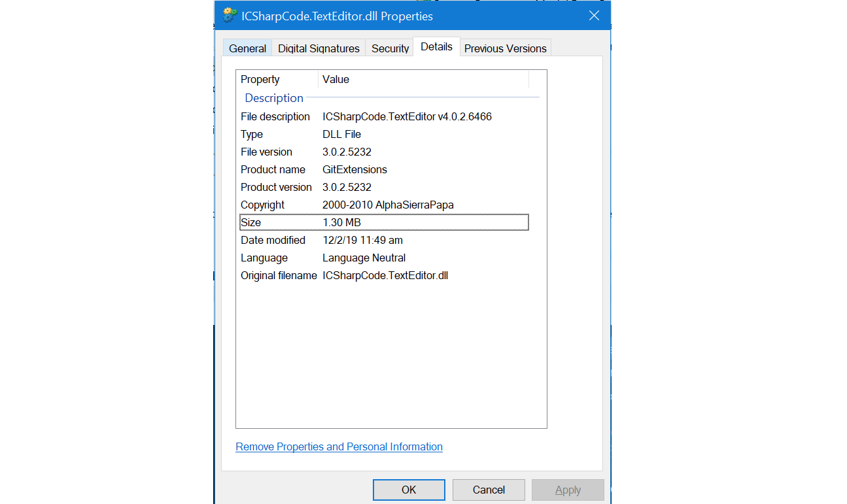Click Remove Properties and Personal Information

(x=339, y=446)
